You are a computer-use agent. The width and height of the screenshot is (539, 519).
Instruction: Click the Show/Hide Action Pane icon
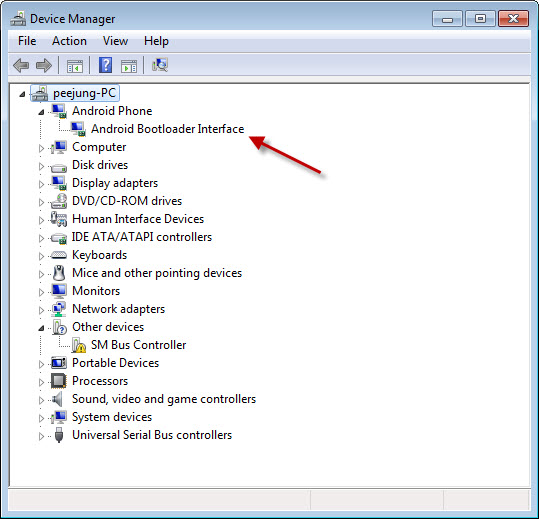pyautogui.click(x=129, y=66)
